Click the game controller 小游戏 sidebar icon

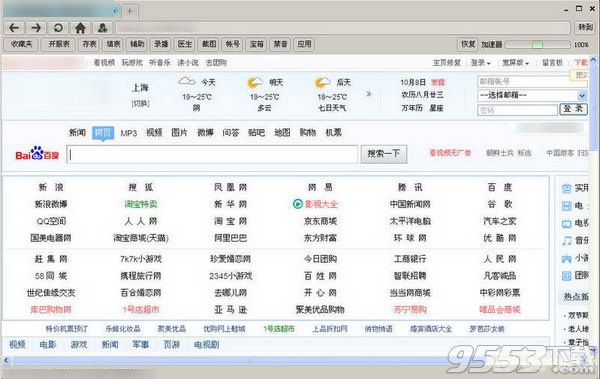pyautogui.click(x=567, y=258)
